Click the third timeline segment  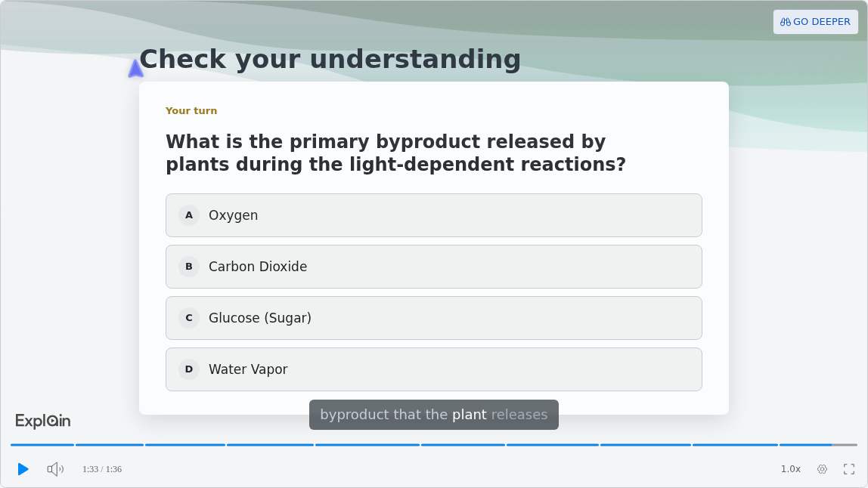tap(185, 445)
